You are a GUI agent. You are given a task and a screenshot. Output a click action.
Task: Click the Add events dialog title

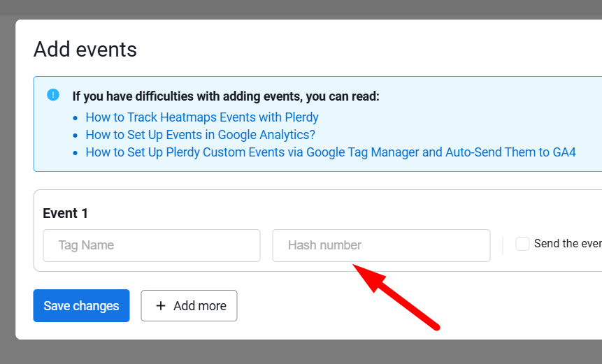coord(85,50)
